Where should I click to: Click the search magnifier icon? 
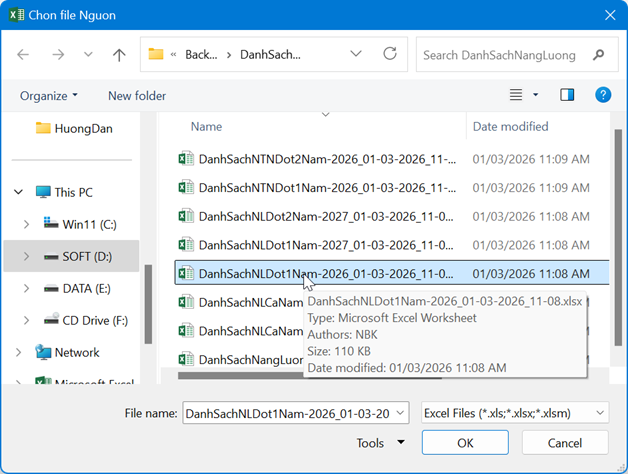point(598,54)
